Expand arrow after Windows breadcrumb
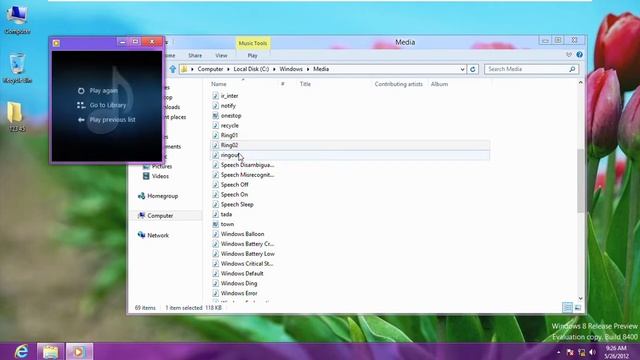The image size is (640, 360). (x=308, y=69)
